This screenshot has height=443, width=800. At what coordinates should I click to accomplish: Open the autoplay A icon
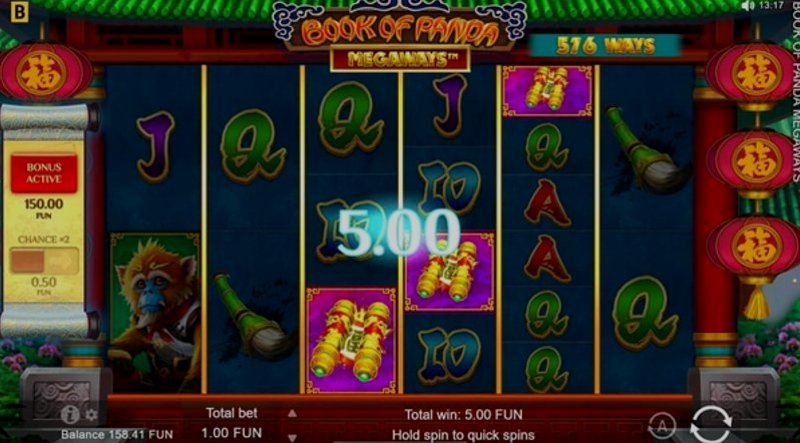[662, 425]
